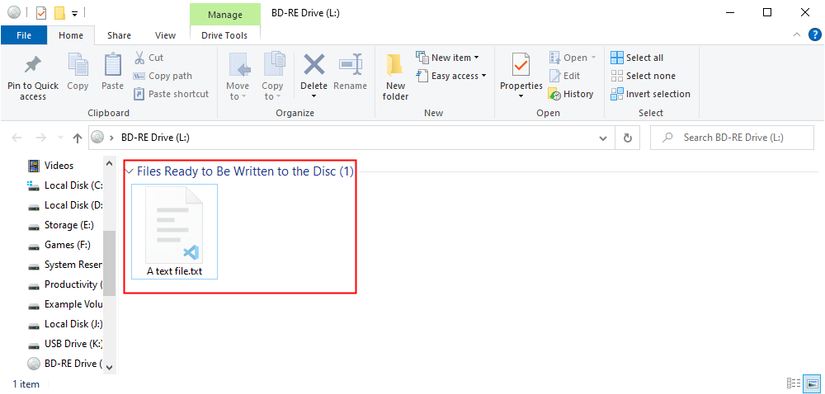The image size is (825, 394).
Task: Open USB Drive (K:) in sidebar
Action: [x=64, y=344]
